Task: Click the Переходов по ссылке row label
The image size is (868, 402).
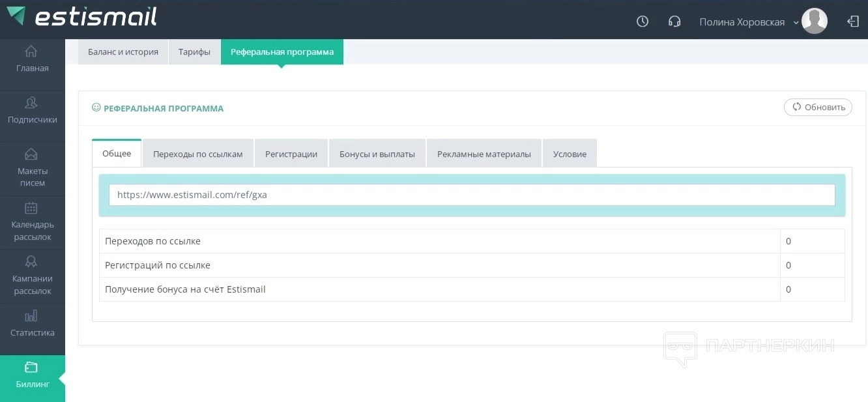Action: tap(152, 241)
